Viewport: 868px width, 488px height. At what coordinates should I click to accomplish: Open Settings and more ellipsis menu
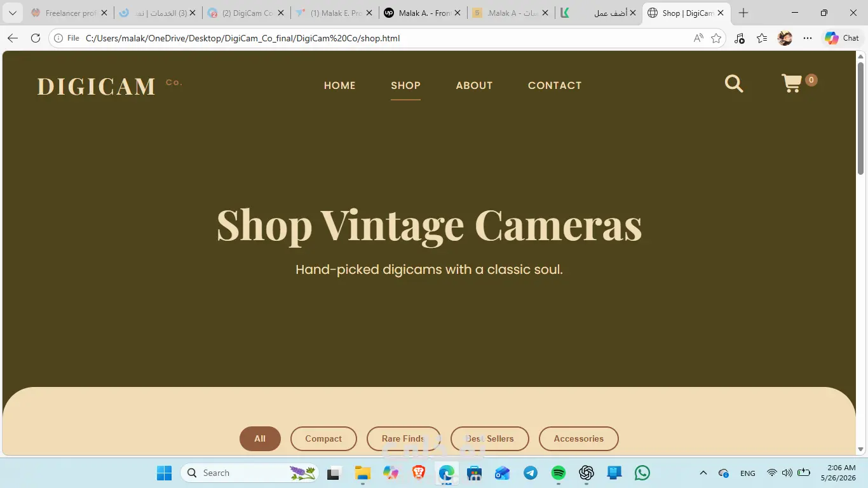(x=808, y=38)
